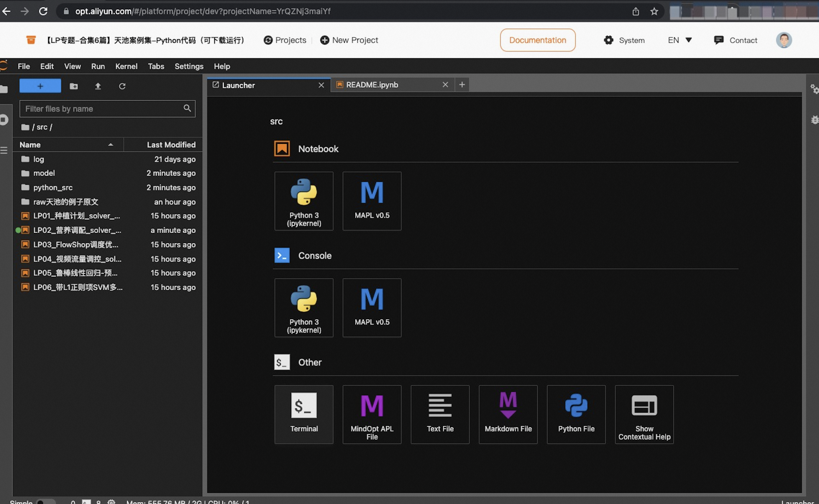Click the Filter files by name field

(x=102, y=109)
